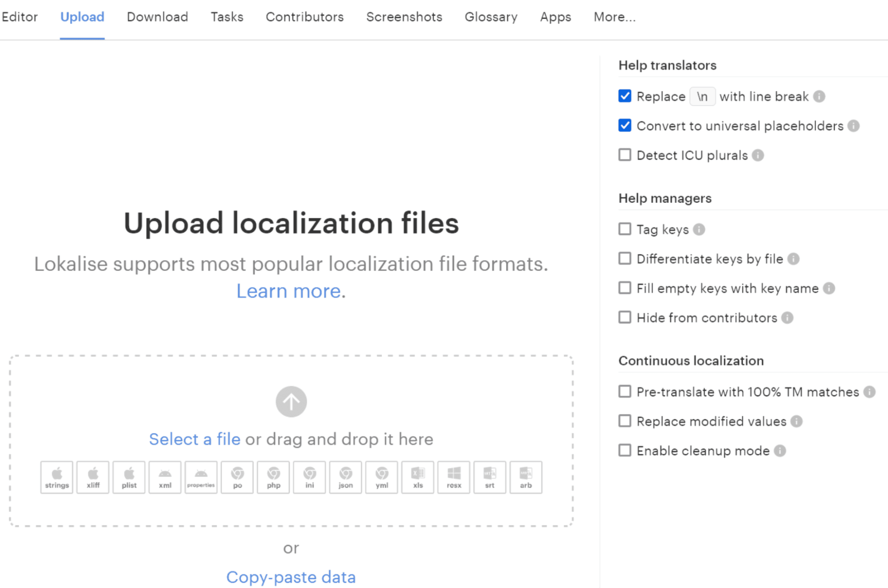Screen dimensions: 888x588
Task: Click info icon next to Tag keys
Action: (x=699, y=229)
